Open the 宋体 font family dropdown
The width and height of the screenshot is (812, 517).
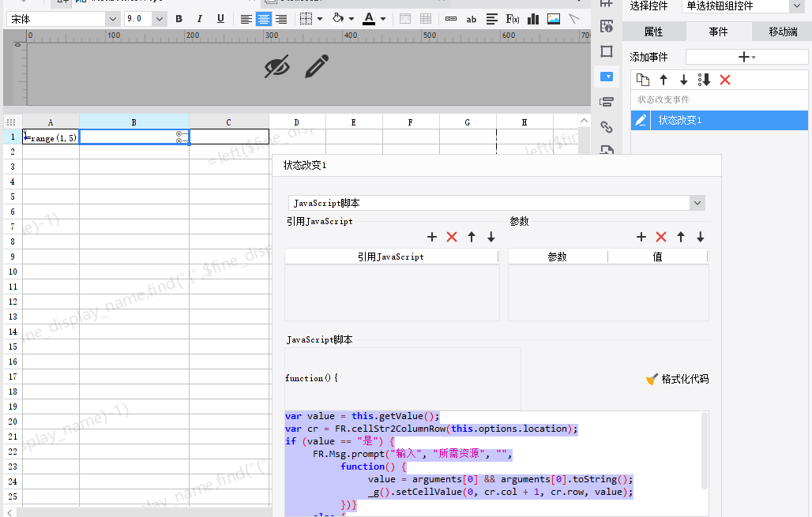(x=112, y=19)
